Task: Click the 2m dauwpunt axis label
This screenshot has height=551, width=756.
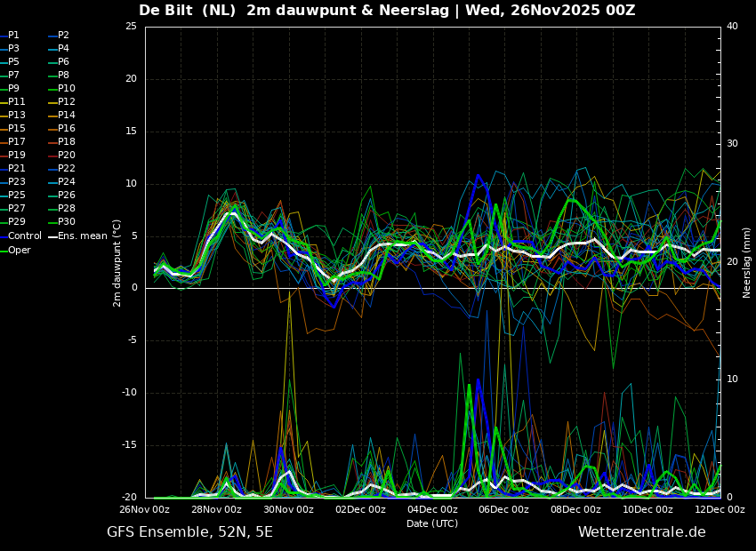Action: (x=117, y=263)
